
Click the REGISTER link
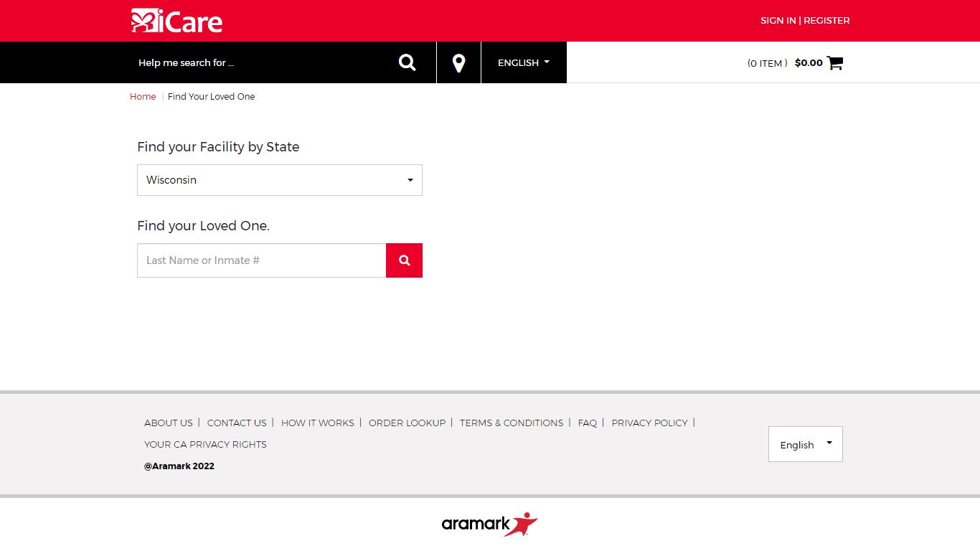(826, 20)
